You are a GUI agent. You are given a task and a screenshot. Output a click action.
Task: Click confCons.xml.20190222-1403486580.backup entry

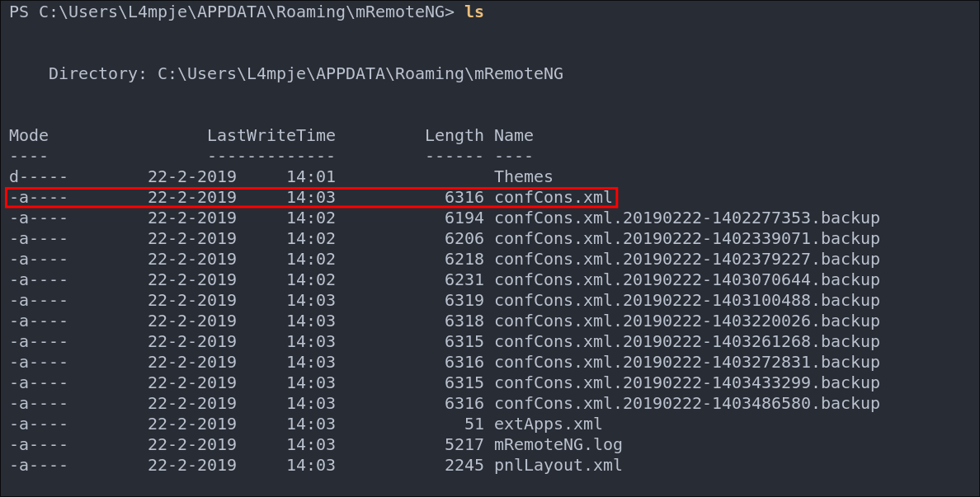point(687,403)
